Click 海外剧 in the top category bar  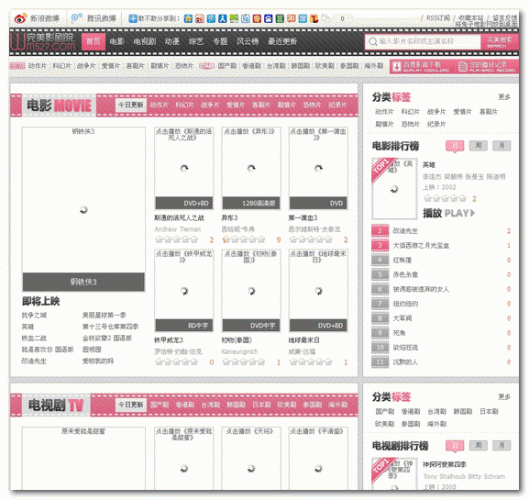373,66
